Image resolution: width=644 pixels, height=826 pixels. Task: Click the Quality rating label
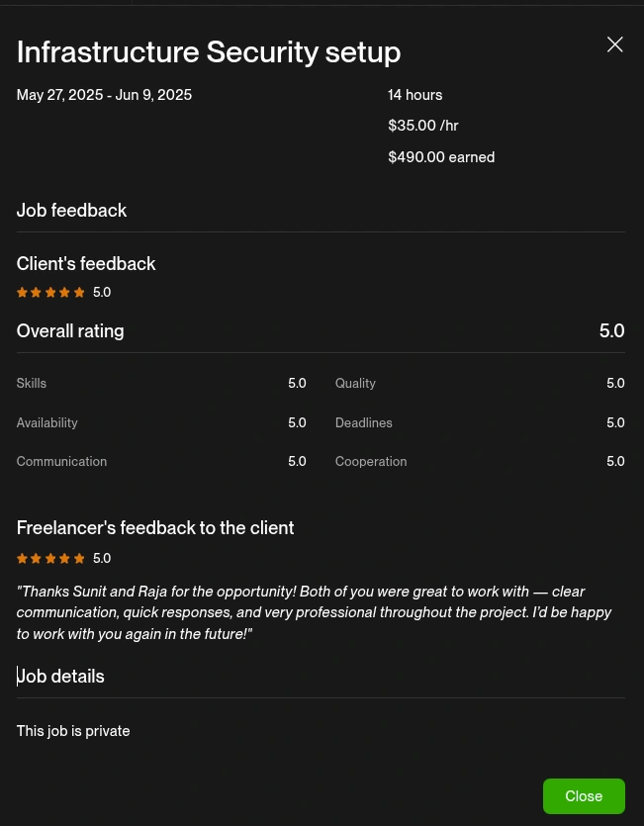355,384
